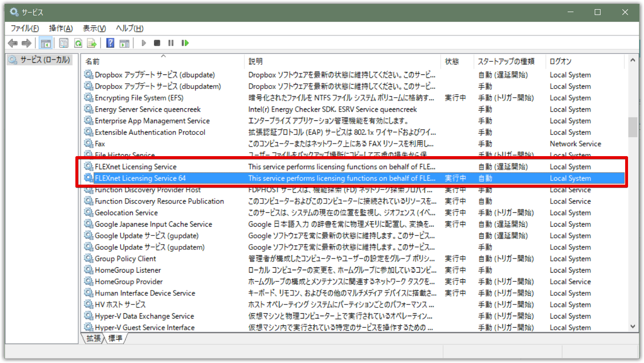Sort by the 状態 column header
Screen dimensions: 644x363
pyautogui.click(x=458, y=61)
